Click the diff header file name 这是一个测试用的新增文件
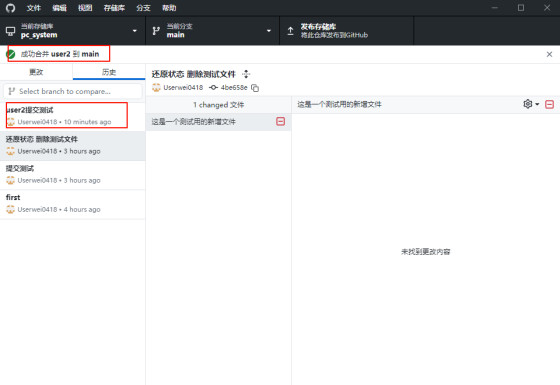 pos(339,104)
